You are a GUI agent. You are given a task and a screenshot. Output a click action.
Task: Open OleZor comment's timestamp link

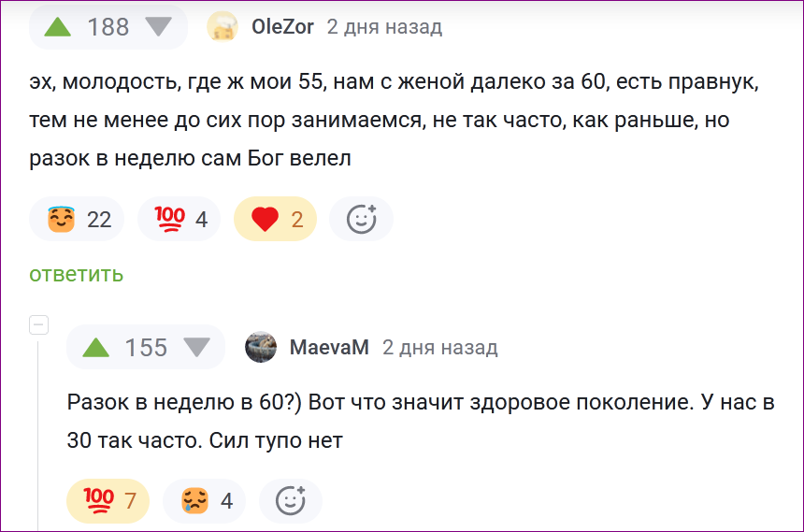[x=384, y=27]
